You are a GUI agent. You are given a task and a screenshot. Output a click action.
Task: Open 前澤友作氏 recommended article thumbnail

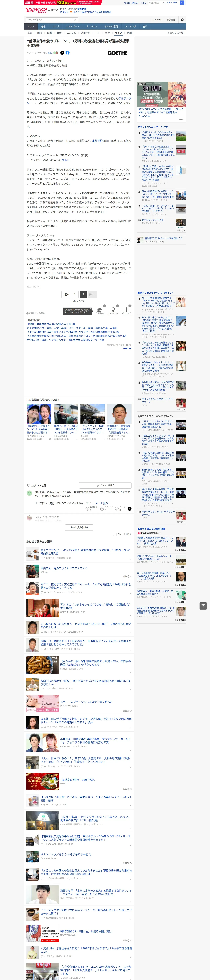click(x=119, y=414)
